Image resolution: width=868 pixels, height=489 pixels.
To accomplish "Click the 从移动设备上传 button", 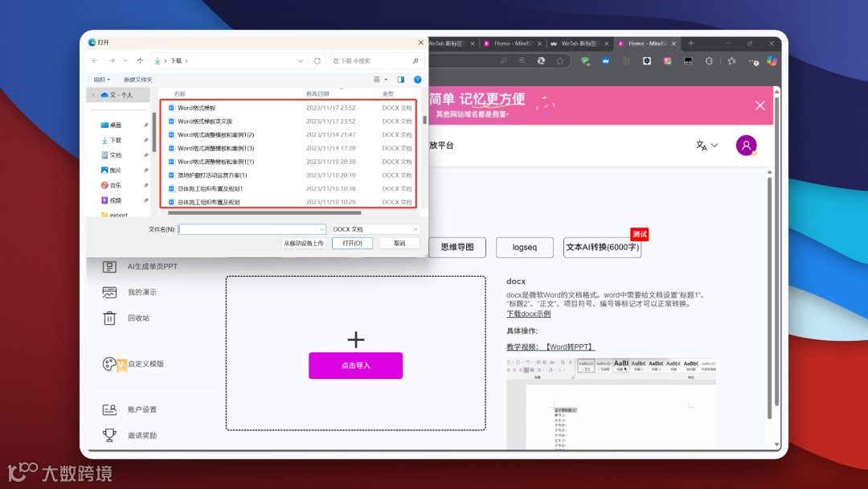I will pyautogui.click(x=303, y=243).
